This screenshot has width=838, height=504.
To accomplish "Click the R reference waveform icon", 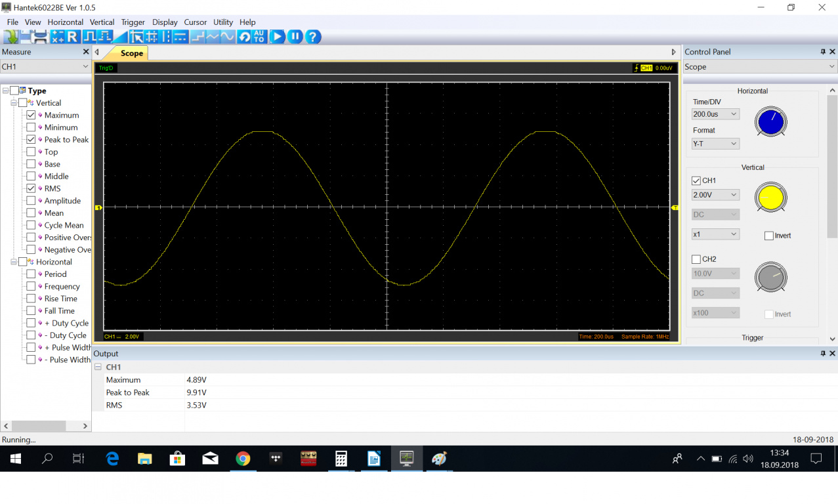I will click(72, 37).
